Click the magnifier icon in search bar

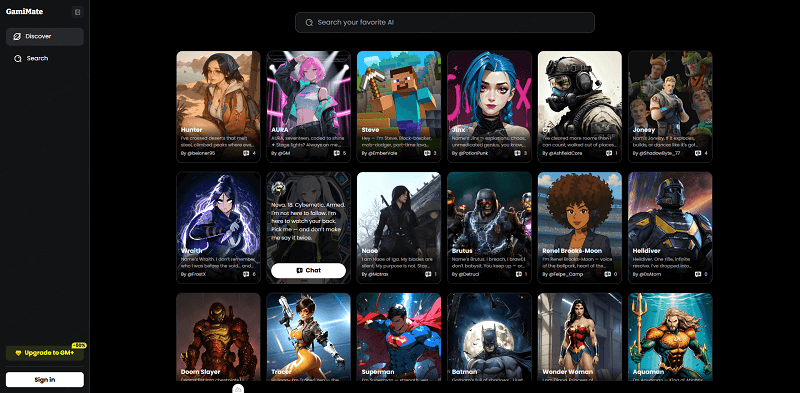tap(309, 22)
